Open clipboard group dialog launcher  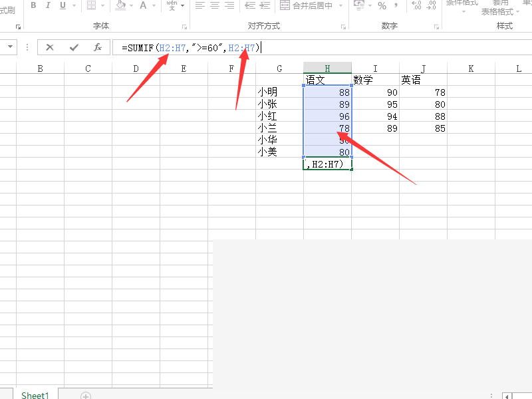[19, 27]
